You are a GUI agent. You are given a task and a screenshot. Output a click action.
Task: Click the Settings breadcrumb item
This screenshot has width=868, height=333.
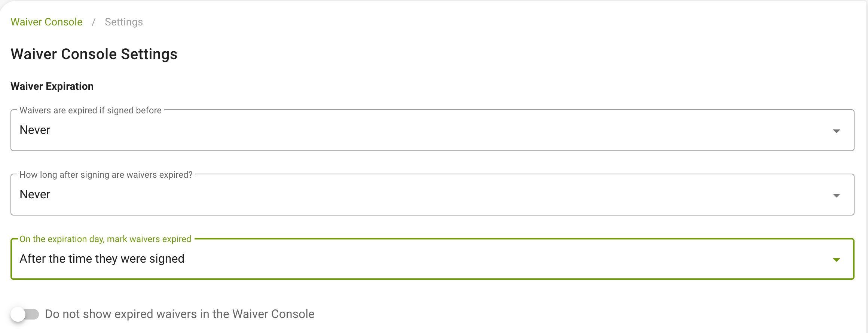pyautogui.click(x=124, y=22)
